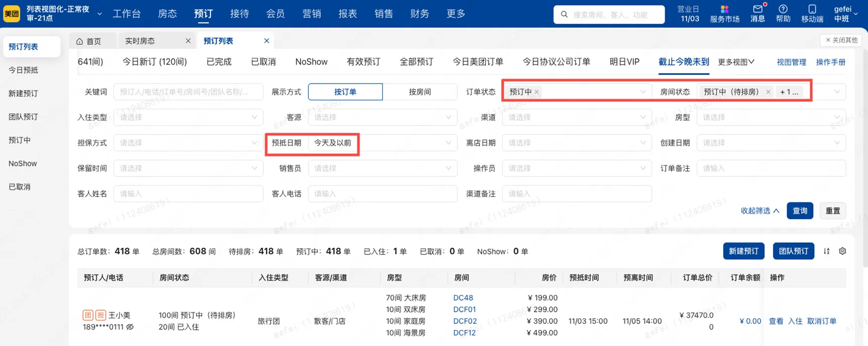Switch to 明日VIP view

pyautogui.click(x=624, y=62)
